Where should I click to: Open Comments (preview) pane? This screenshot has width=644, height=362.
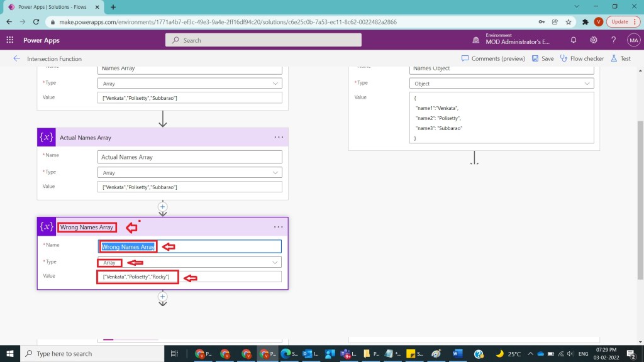click(x=493, y=58)
